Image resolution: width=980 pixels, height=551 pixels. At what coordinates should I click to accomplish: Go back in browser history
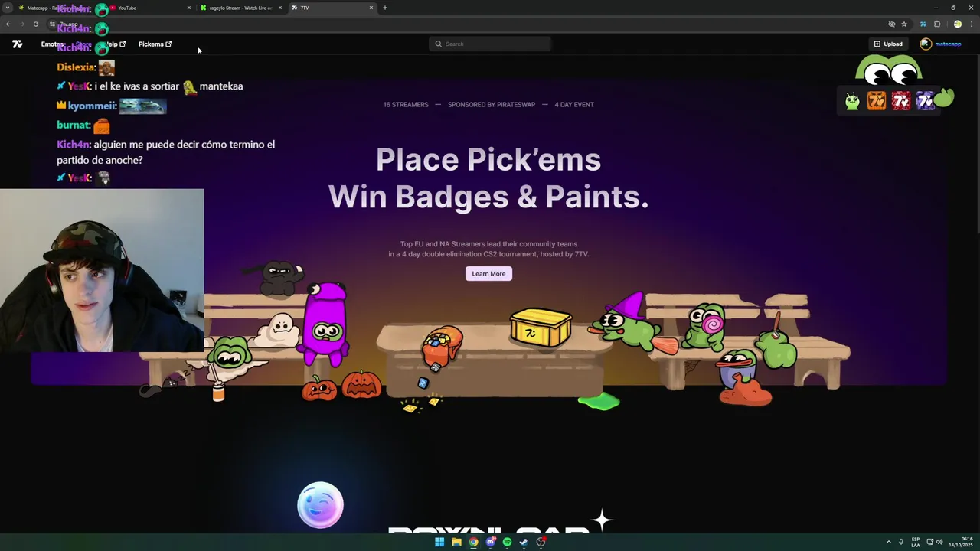[x=8, y=24]
